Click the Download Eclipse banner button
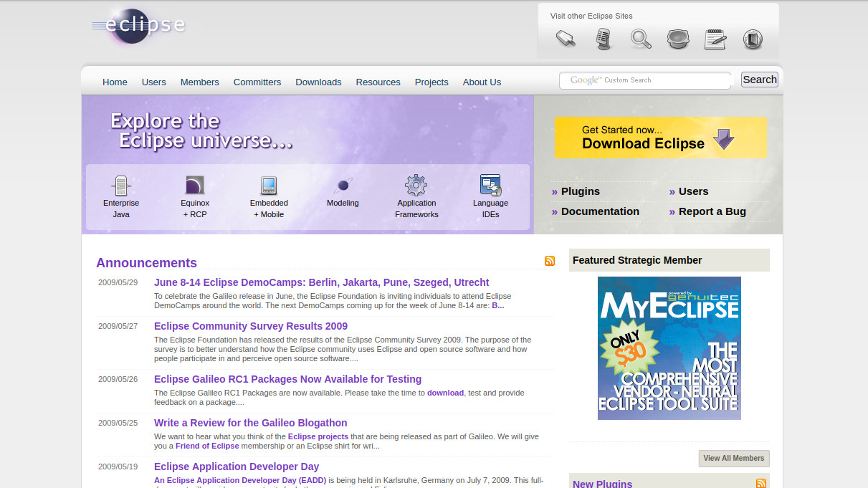 660,138
